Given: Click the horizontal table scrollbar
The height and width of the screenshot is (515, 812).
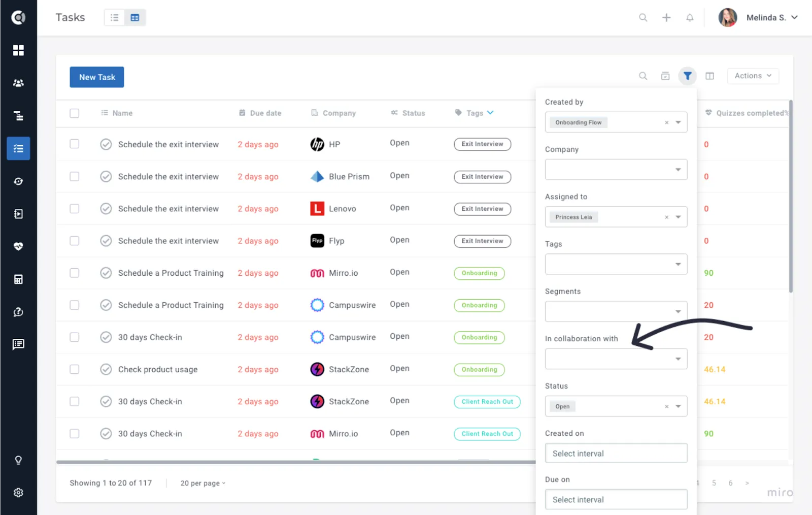Looking at the screenshot, I should click(x=296, y=462).
